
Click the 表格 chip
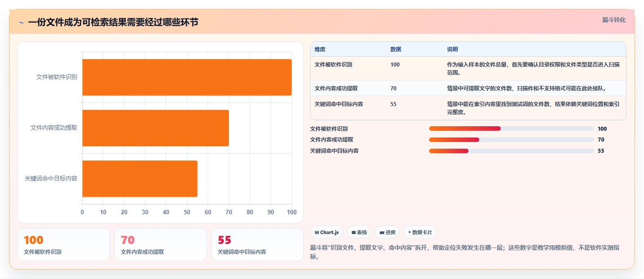coord(359,232)
